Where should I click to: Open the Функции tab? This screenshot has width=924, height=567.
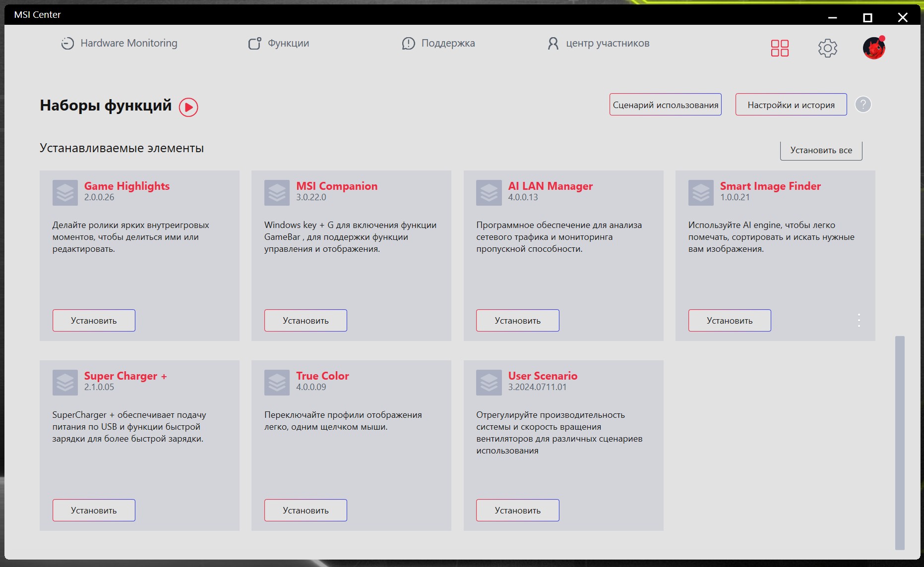tap(279, 43)
